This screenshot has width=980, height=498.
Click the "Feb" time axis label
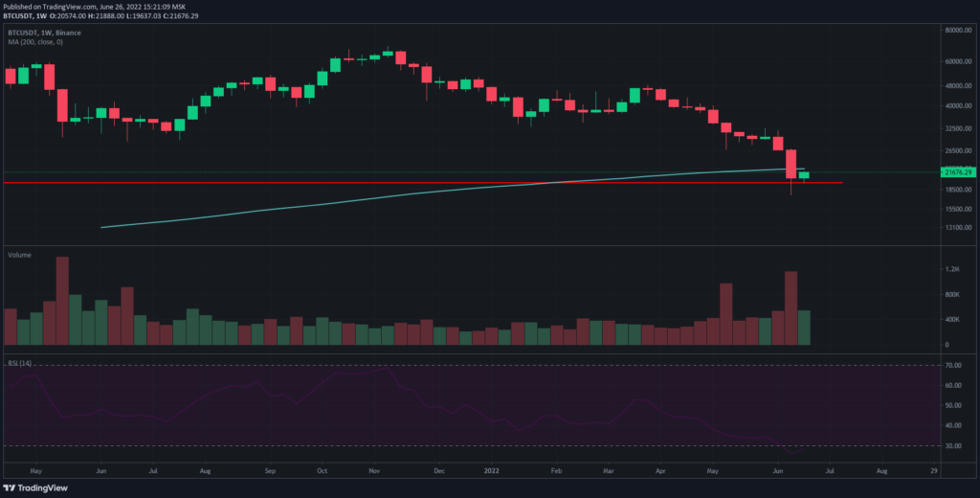point(556,470)
